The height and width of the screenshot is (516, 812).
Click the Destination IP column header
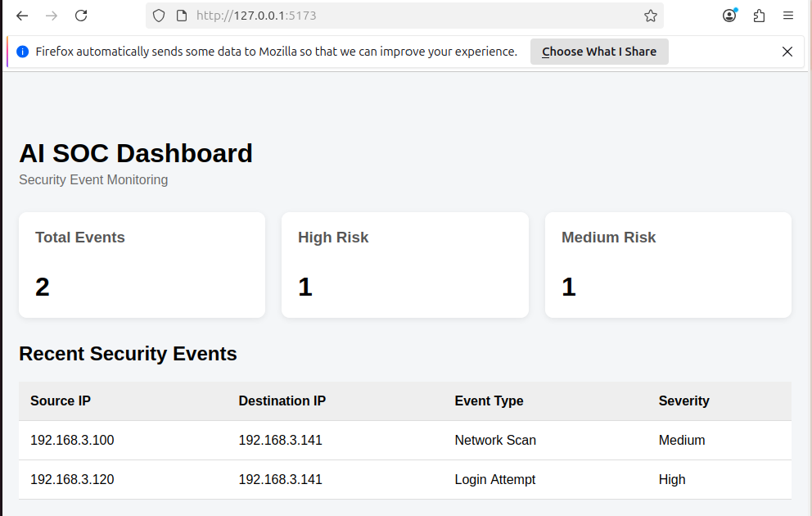click(282, 401)
